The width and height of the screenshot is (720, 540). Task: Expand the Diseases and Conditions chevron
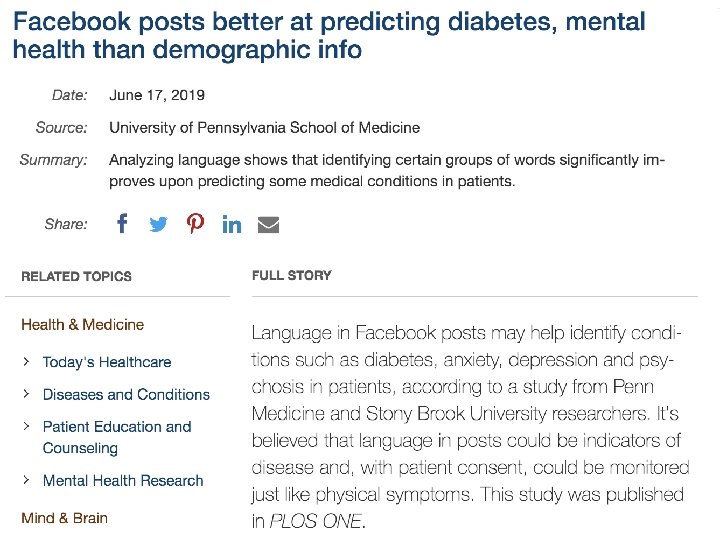click(x=26, y=394)
